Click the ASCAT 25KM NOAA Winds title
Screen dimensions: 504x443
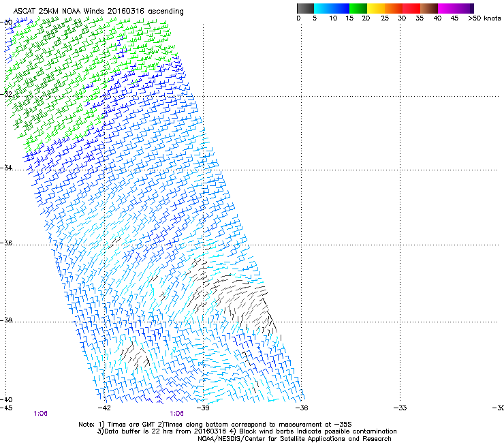[98, 11]
